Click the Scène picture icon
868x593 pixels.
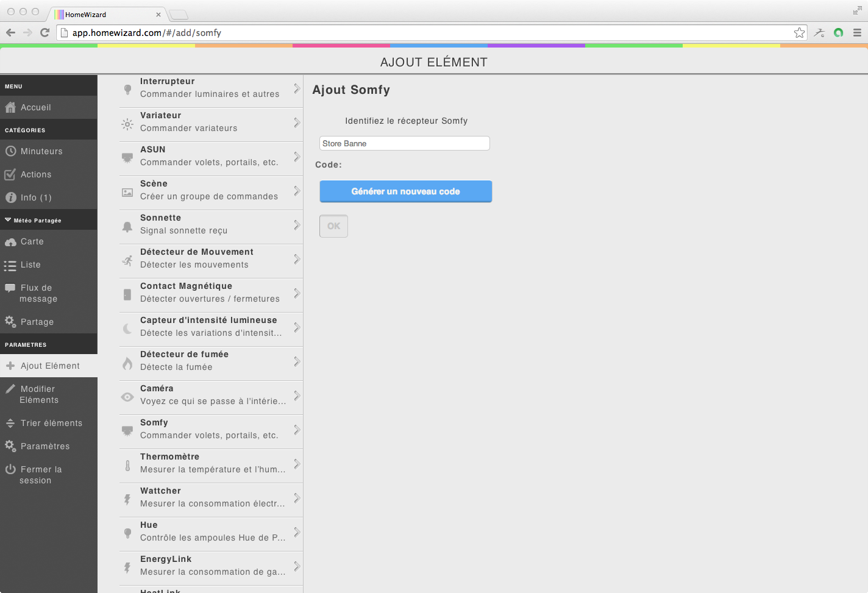pyautogui.click(x=127, y=192)
